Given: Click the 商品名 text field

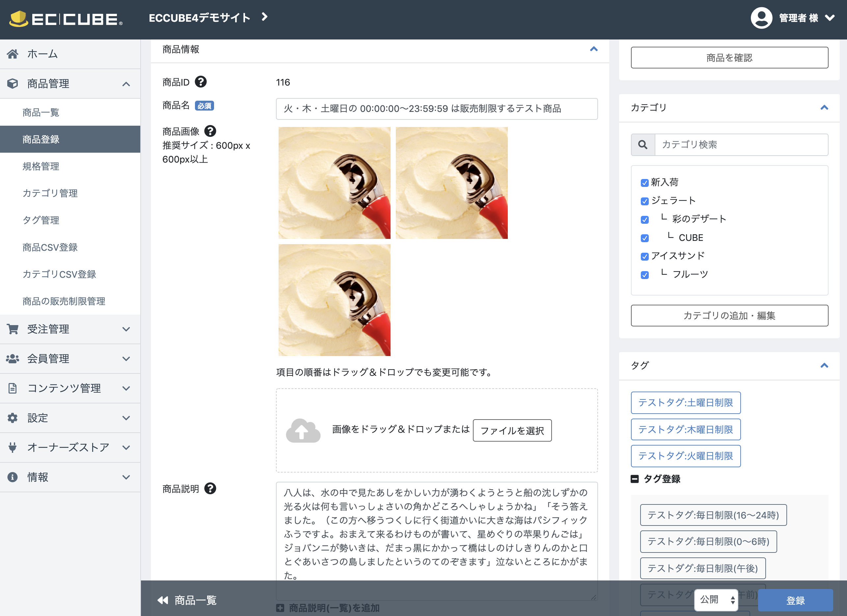Looking at the screenshot, I should [x=437, y=109].
